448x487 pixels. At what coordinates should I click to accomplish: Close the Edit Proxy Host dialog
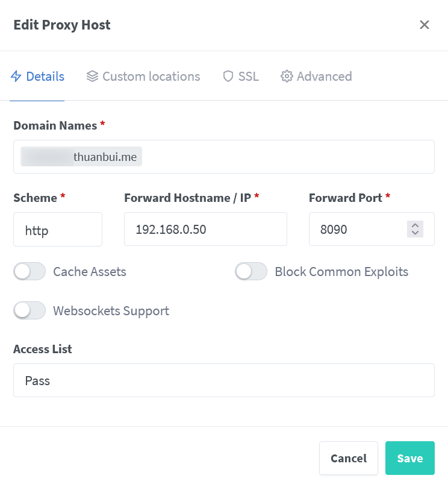(425, 25)
